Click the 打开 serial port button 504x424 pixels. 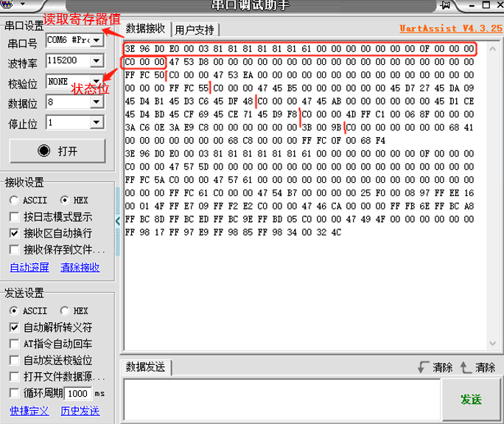57,151
